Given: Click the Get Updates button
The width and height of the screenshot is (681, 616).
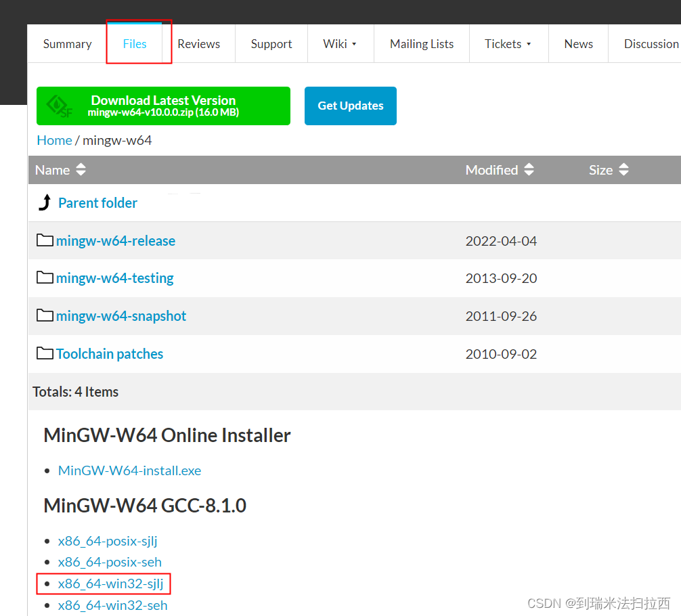Looking at the screenshot, I should pyautogui.click(x=351, y=106).
